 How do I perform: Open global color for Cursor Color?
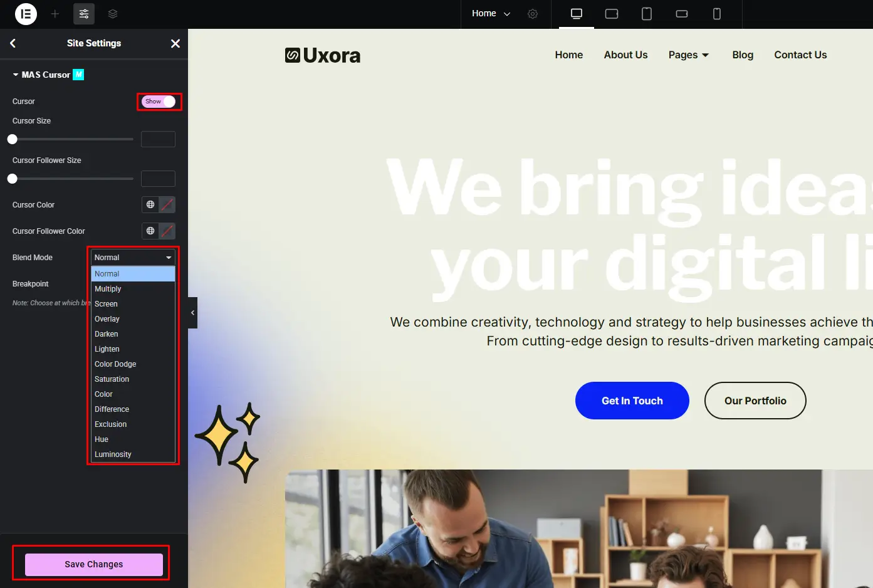pos(150,204)
